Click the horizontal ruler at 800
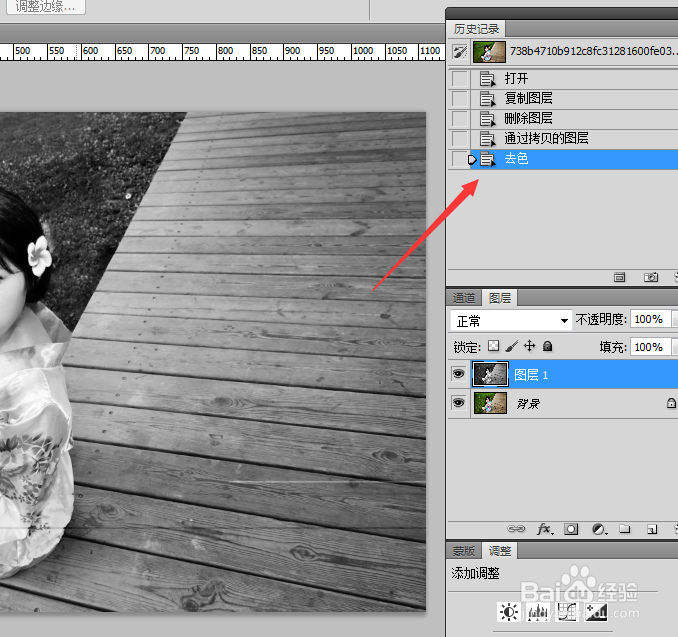 [x=225, y=51]
